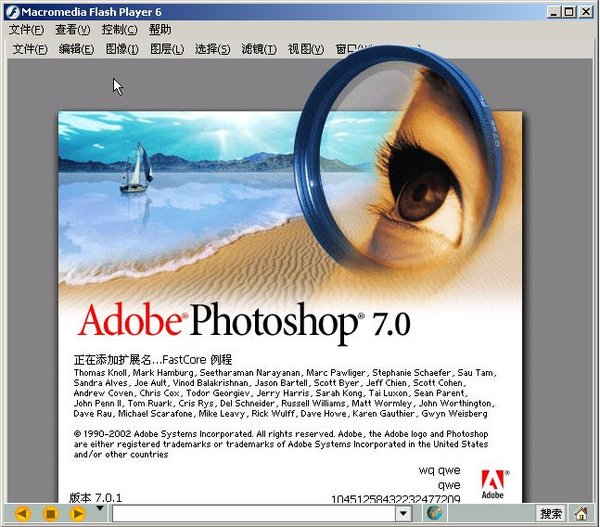Viewport: 600px width, 527px height.
Task: Click the Flash Player title bar icon
Action: (11, 12)
